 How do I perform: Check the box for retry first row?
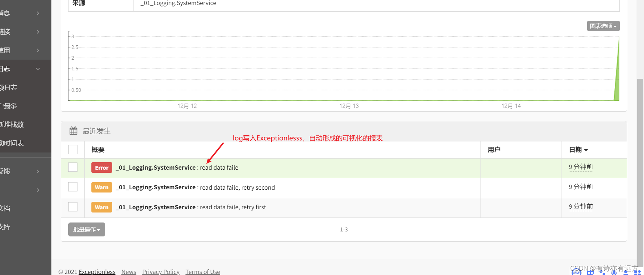click(x=73, y=207)
